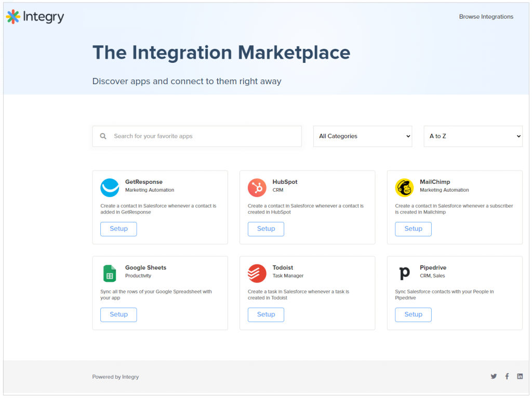Click the Pipedrive app icon
This screenshot has width=532, height=398.
[404, 273]
